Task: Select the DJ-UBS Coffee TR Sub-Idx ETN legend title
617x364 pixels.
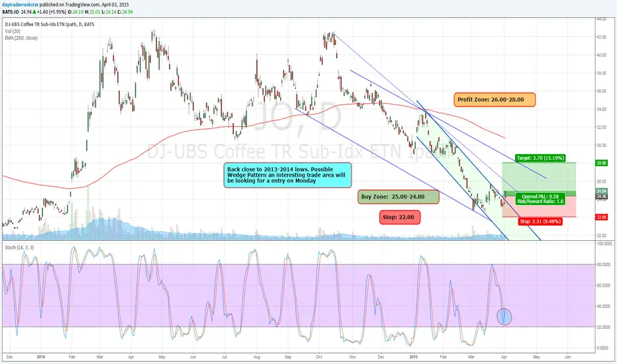Action: (50, 24)
